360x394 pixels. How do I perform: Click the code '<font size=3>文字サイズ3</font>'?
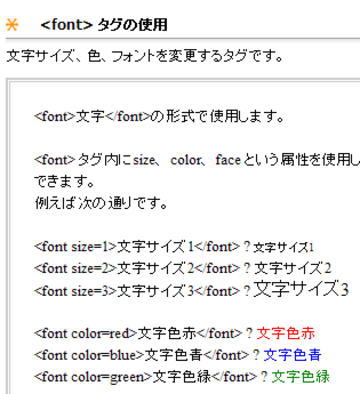(137, 291)
